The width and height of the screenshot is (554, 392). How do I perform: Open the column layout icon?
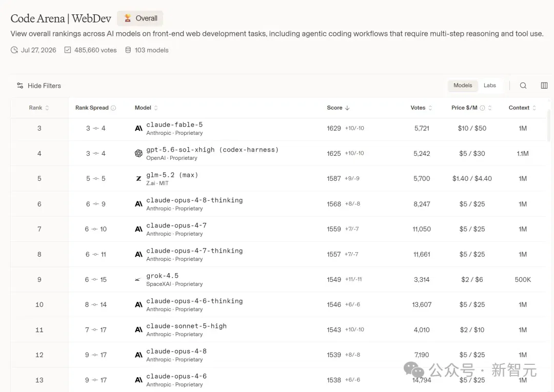[544, 86]
